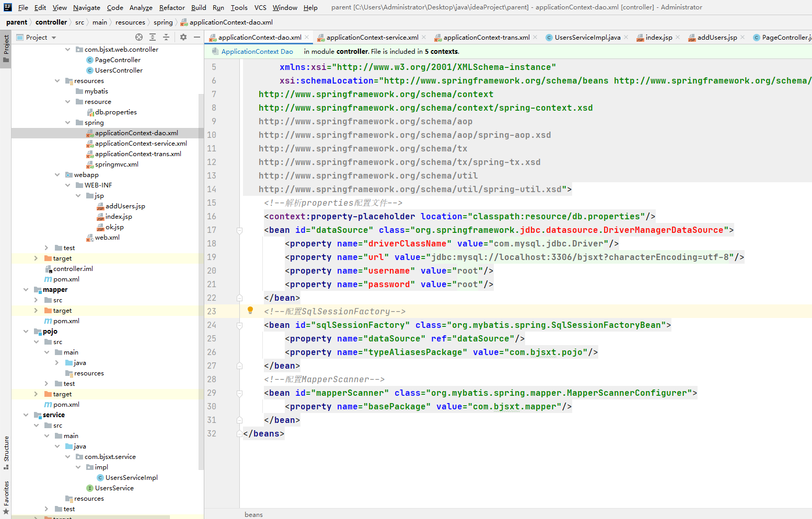The height and width of the screenshot is (519, 812).
Task: Open the VCS menu
Action: coord(260,7)
